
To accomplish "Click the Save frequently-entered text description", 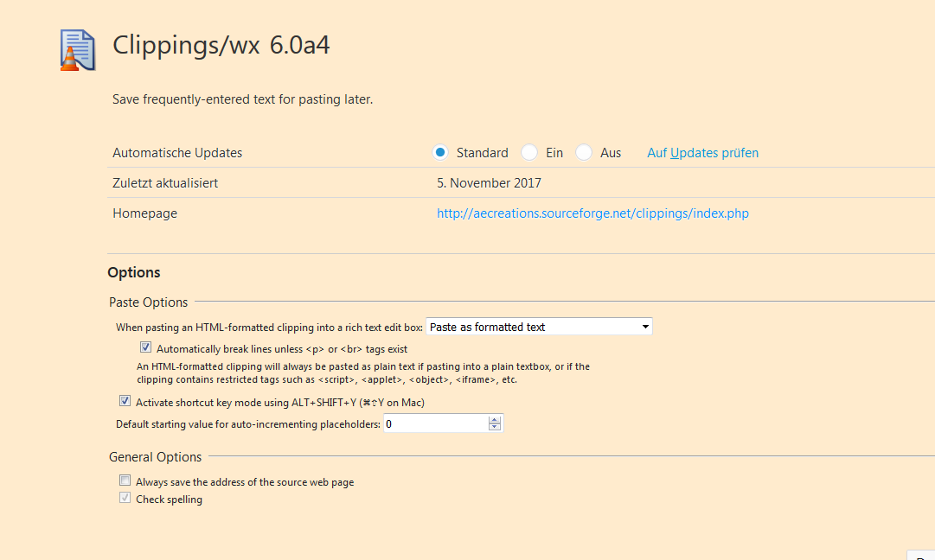I will click(243, 99).
